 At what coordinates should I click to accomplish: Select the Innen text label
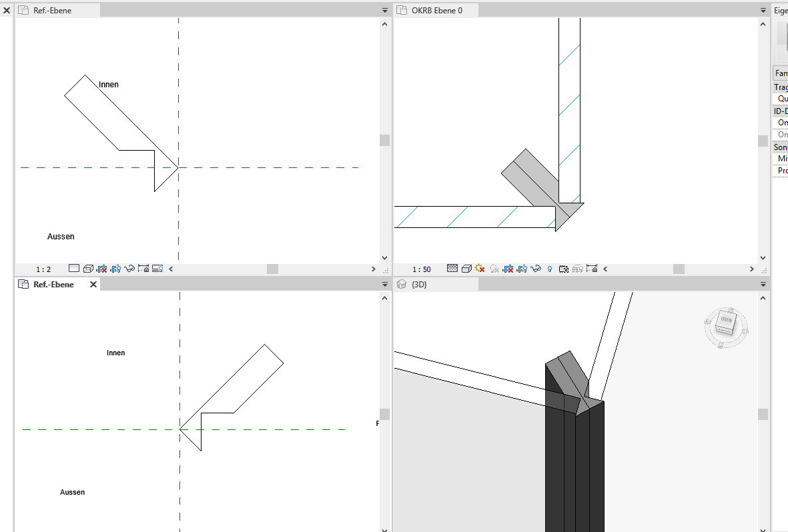(108, 84)
